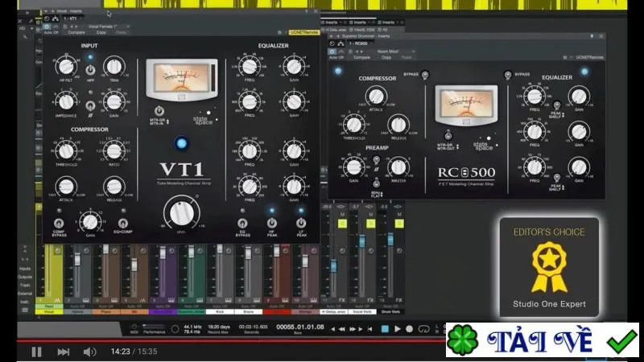Open the '1 - RC500' plugin selector dropdown

pyautogui.click(x=359, y=43)
